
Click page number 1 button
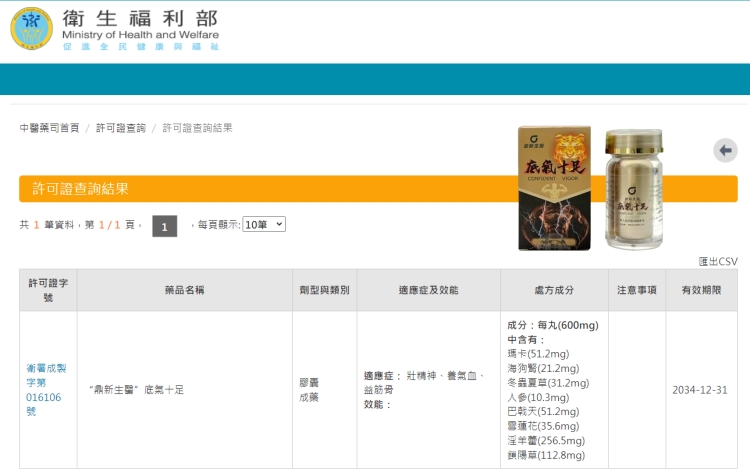pyautogui.click(x=164, y=226)
